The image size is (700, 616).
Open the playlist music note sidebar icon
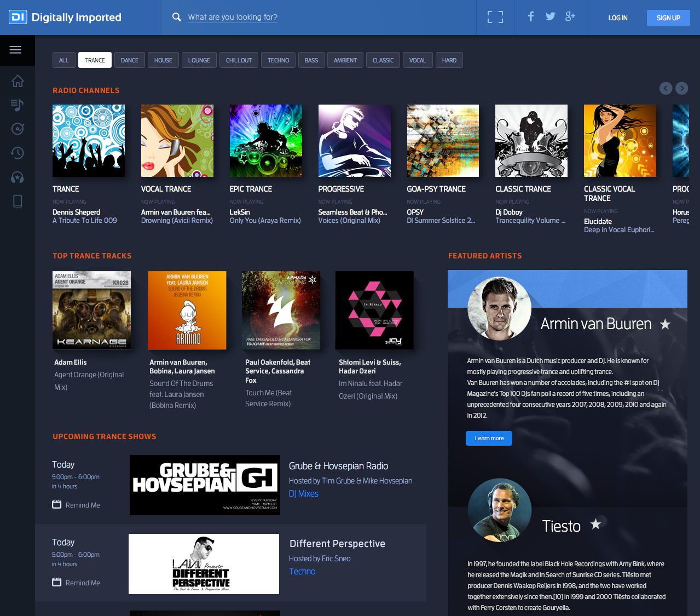point(18,105)
